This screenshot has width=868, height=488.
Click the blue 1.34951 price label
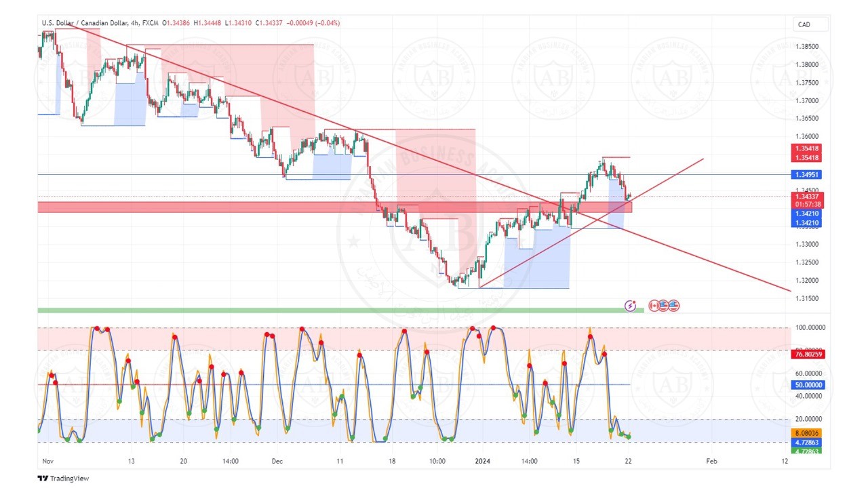[x=807, y=174]
